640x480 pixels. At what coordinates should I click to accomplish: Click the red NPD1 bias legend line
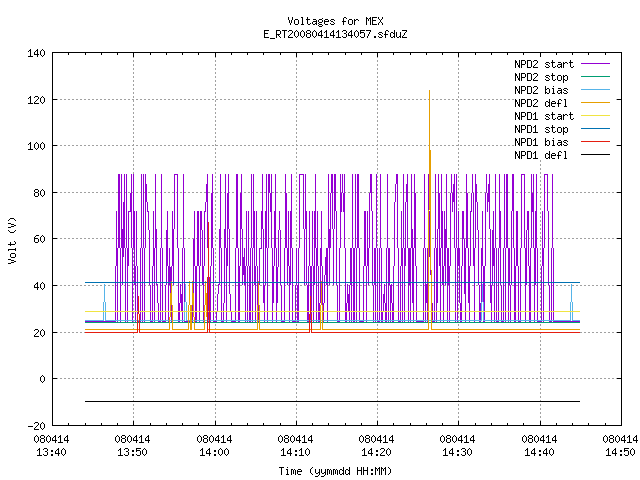coord(595,142)
